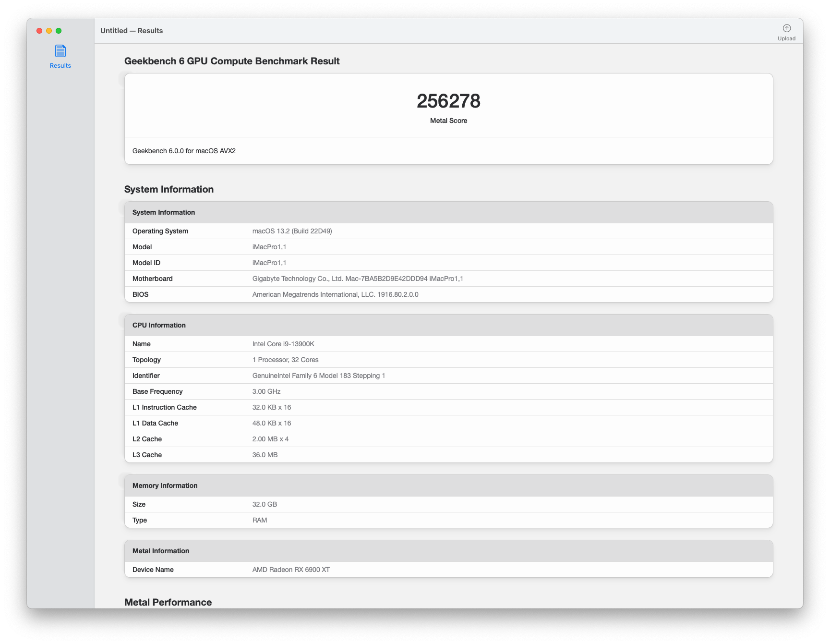Click the Metal Performance section heading

168,602
